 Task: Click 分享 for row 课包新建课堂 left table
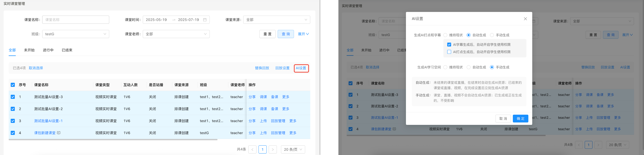(252, 133)
